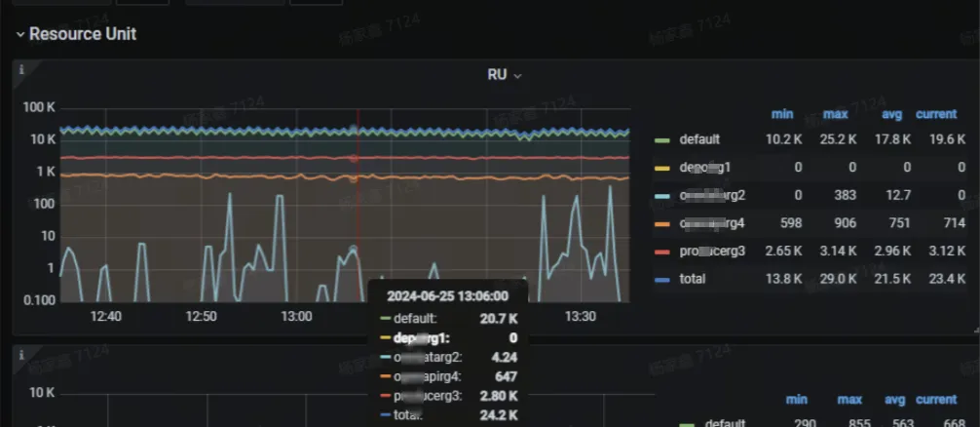Click green color swatch of default series in RU legend
Screen dimensions: 980x427
pyautogui.click(x=662, y=139)
